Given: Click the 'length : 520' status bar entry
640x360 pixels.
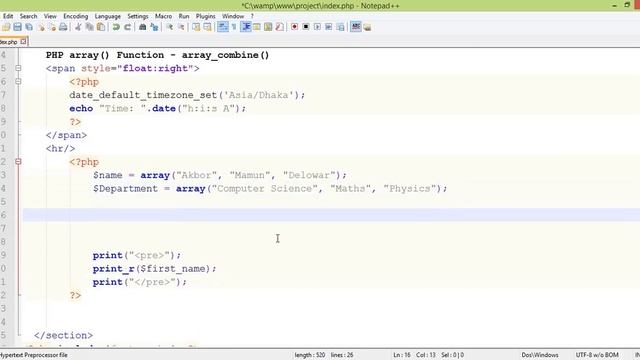Looking at the screenshot, I should tap(310, 355).
